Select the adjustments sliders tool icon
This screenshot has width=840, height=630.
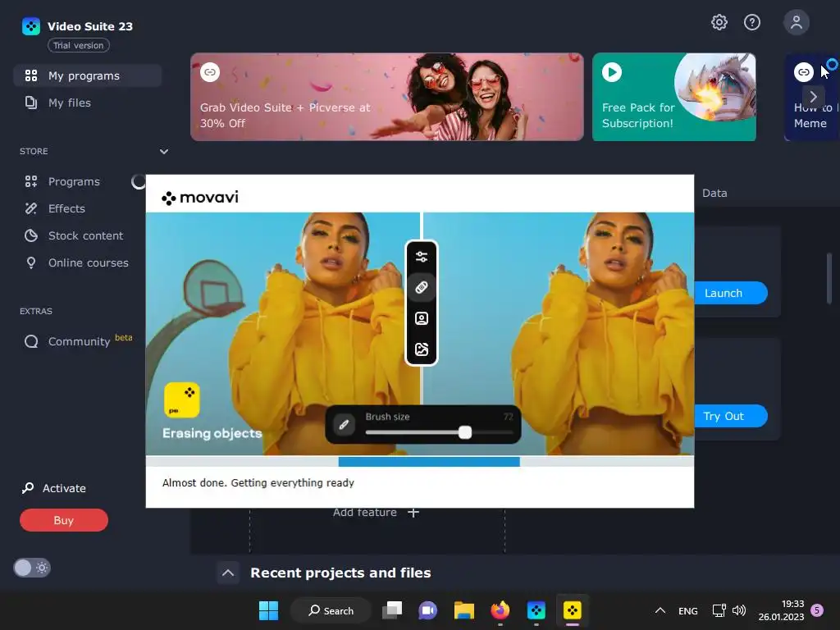click(422, 257)
